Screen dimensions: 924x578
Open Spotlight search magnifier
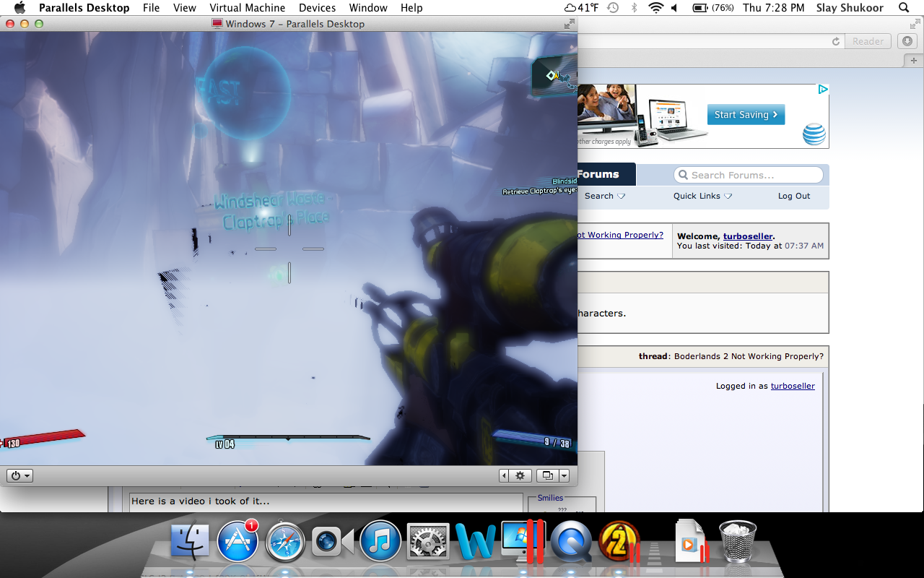(904, 8)
